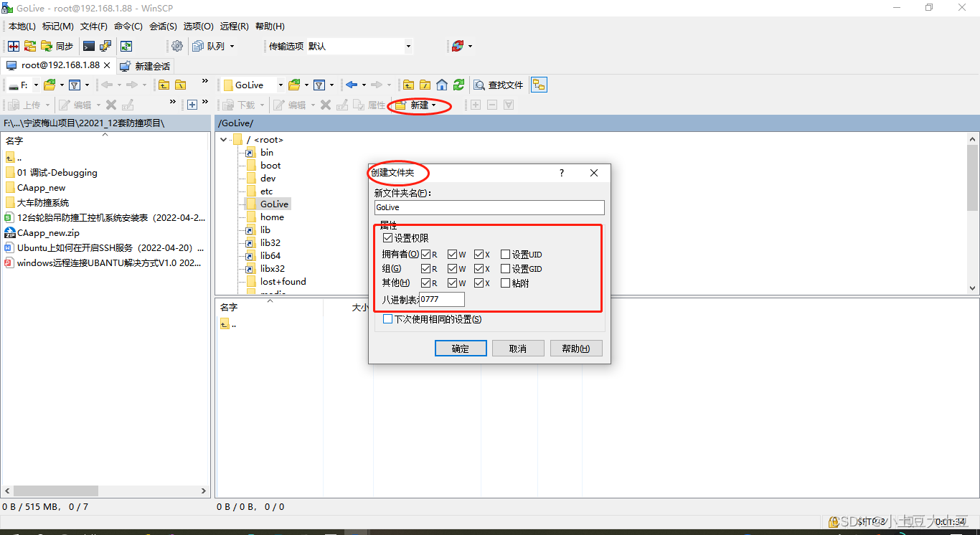Click the keep remote directory up to date icon
This screenshot has width=980, height=535.
point(126,46)
